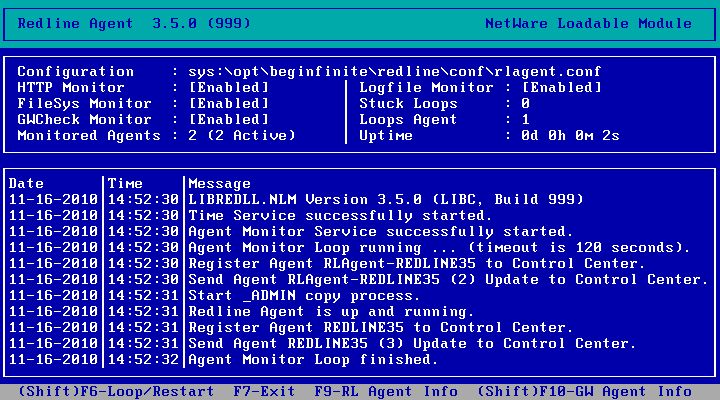Click the HTTP Monitor label
The width and height of the screenshot is (720, 400).
(x=71, y=88)
